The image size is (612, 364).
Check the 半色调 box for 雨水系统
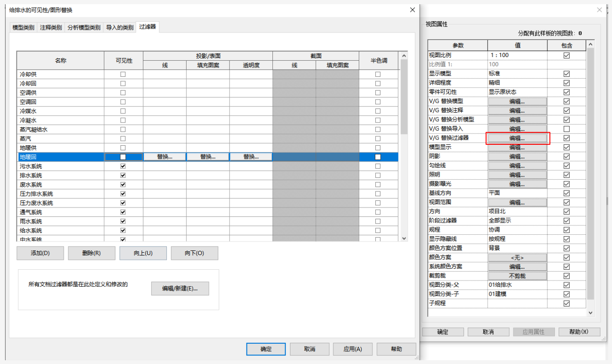378,222
